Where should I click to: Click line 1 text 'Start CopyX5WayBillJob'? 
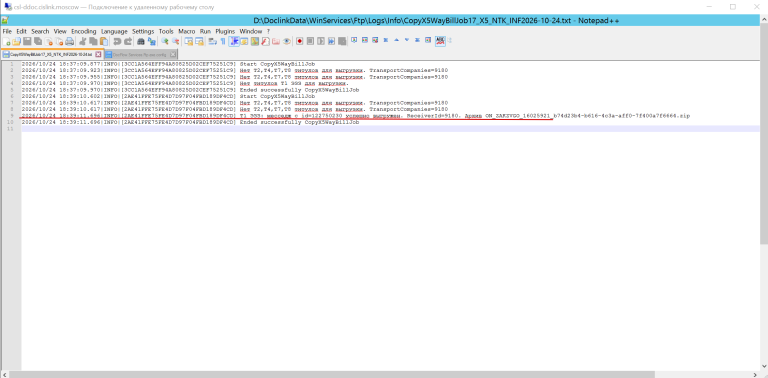pos(277,64)
